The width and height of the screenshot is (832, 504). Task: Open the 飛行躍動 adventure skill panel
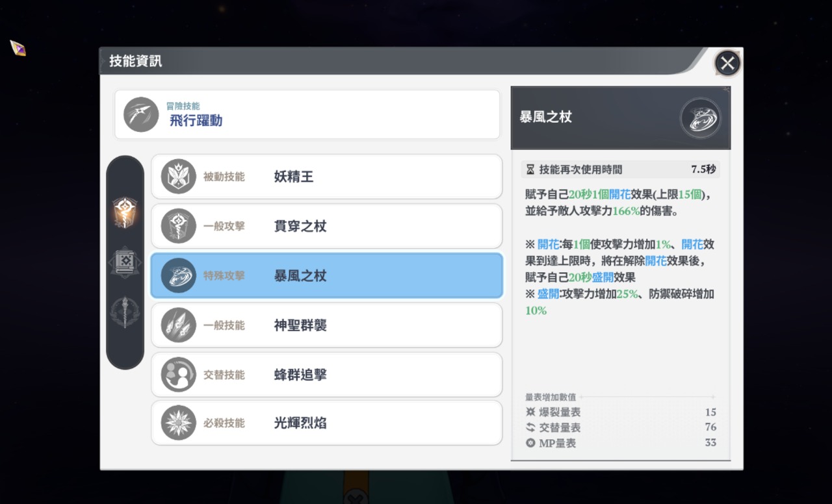307,115
